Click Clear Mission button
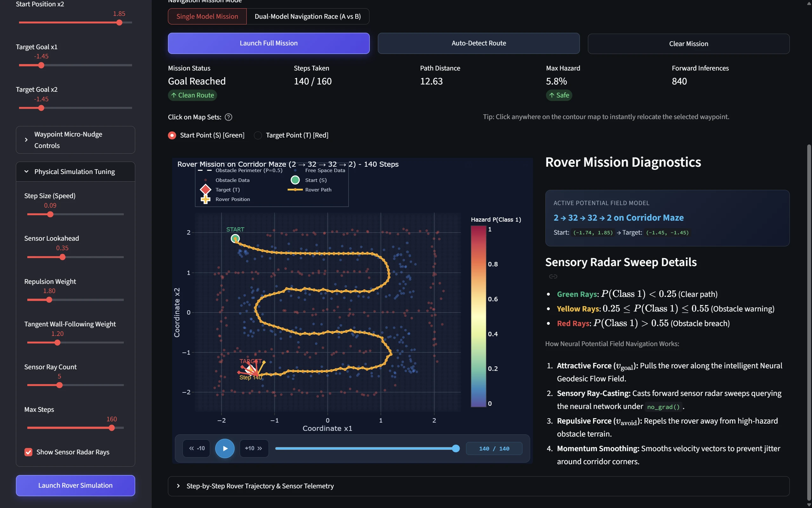Screen dimensions: 812x508 pos(689,44)
